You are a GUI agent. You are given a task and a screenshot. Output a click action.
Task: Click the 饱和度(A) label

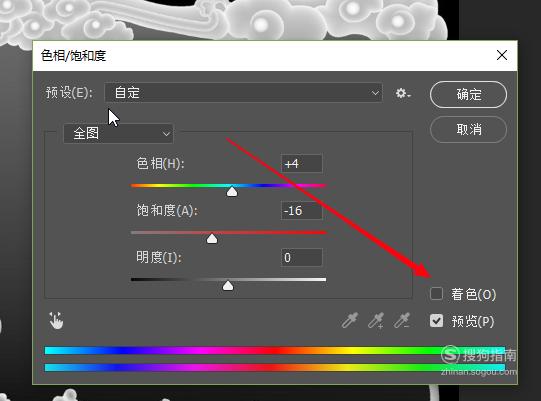click(167, 210)
